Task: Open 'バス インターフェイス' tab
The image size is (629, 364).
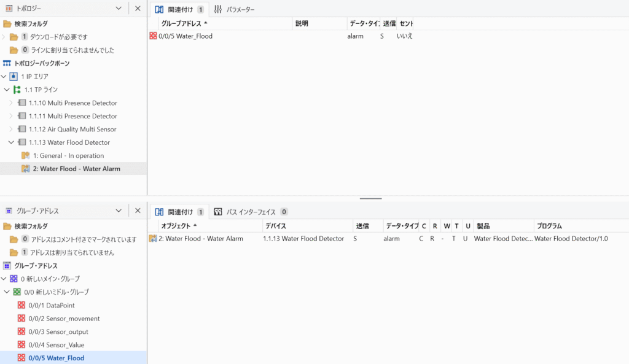Action: 251,212
